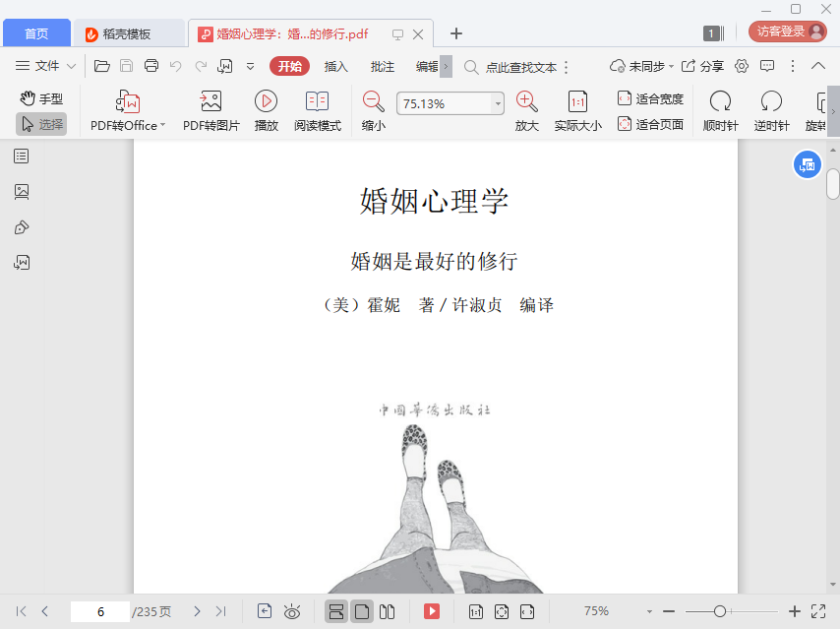Open the 未同步 sync status dropdown

pyautogui.click(x=641, y=66)
